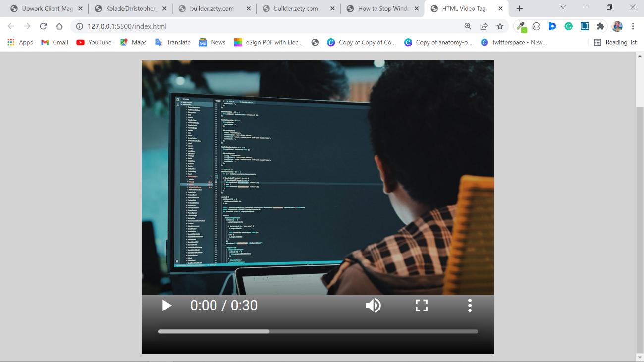
Task: Open video more options menu
Action: (470, 306)
